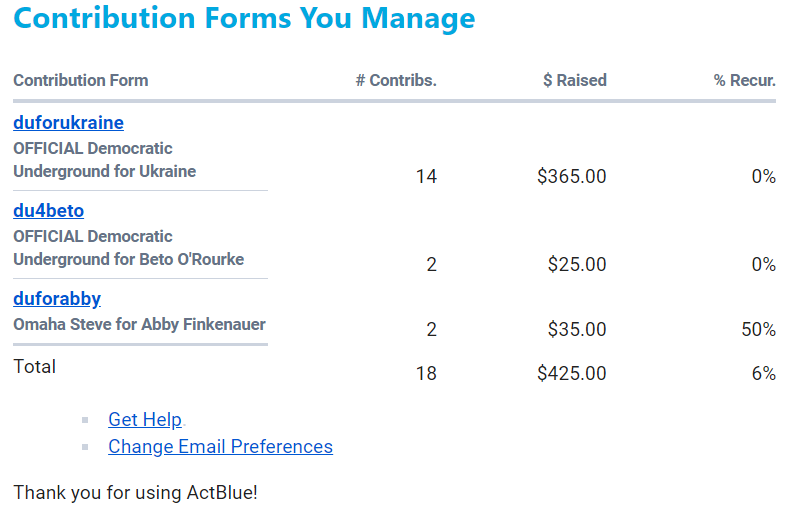Click the Total row label
Screen dimensions: 804x513
click(35, 367)
